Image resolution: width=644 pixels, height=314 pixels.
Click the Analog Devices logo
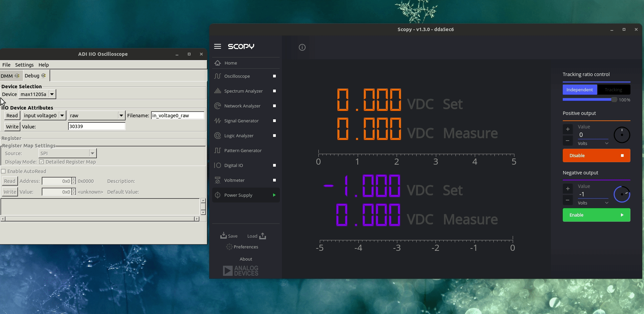(x=241, y=271)
